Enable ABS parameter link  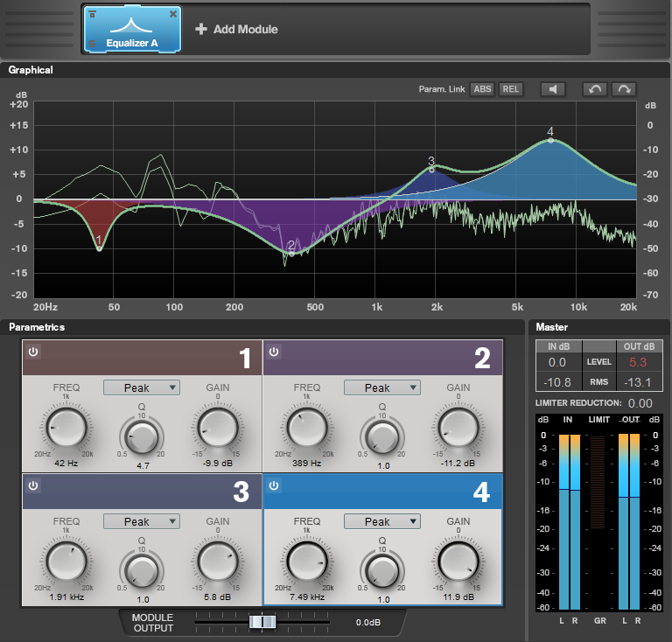(482, 89)
